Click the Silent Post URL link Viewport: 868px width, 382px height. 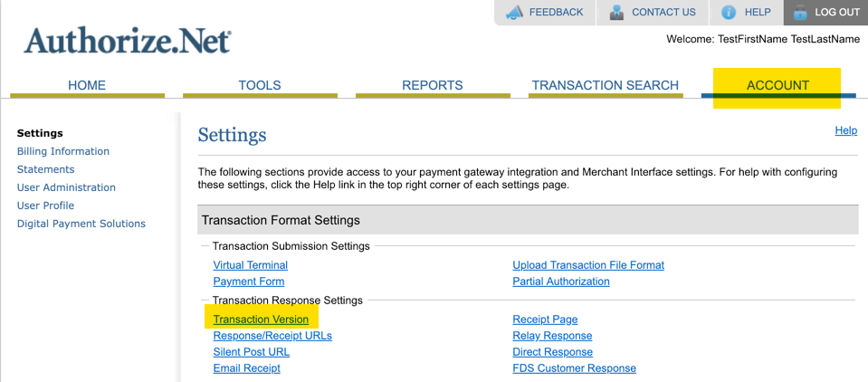tap(252, 352)
